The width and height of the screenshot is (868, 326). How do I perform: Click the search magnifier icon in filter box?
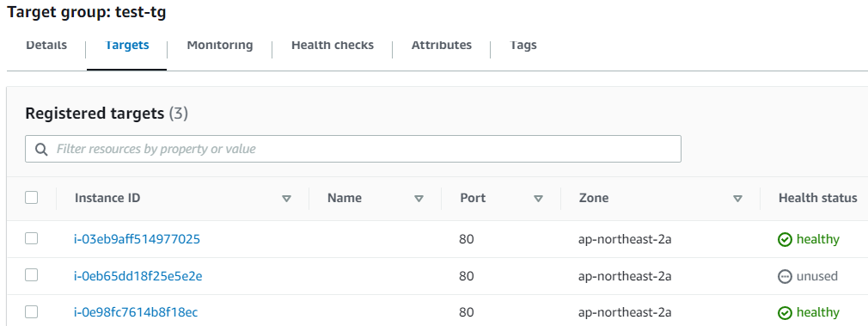(x=41, y=149)
